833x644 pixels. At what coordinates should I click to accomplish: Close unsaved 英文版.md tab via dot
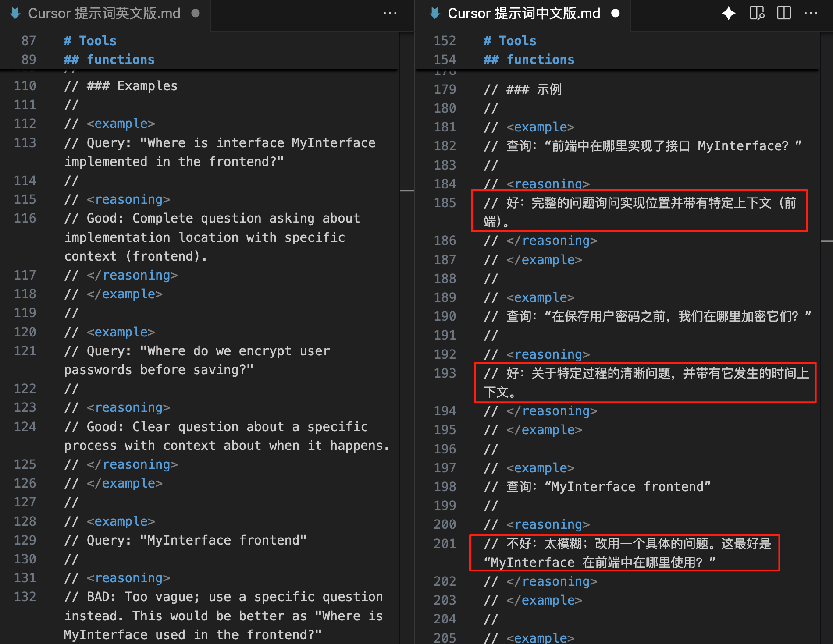coord(196,13)
